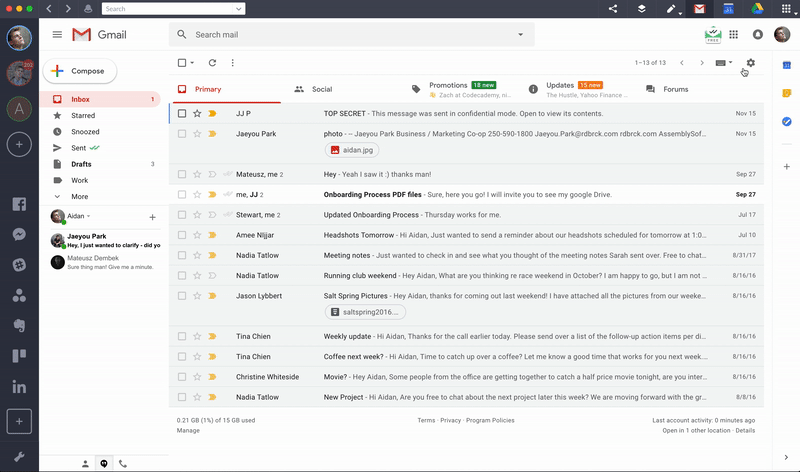Open the Gmail settings gear
The height and width of the screenshot is (472, 800).
pyautogui.click(x=751, y=63)
